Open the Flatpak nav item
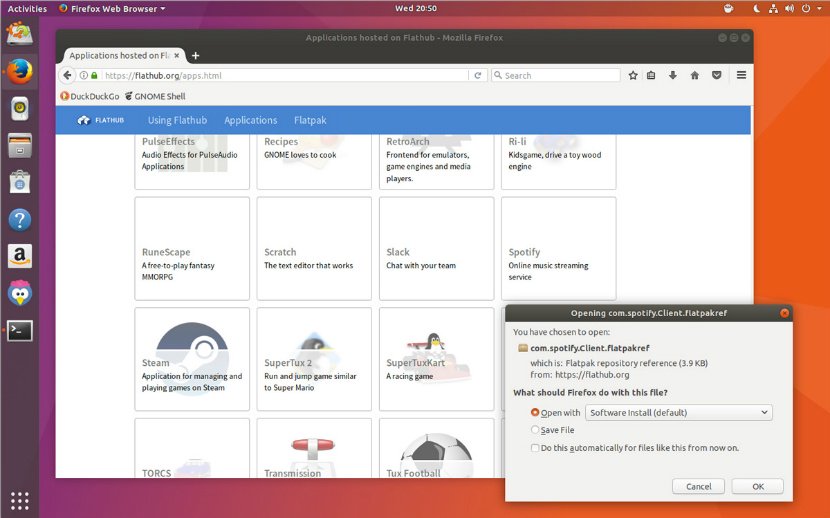Screen dimensions: 830x518 click(310, 120)
